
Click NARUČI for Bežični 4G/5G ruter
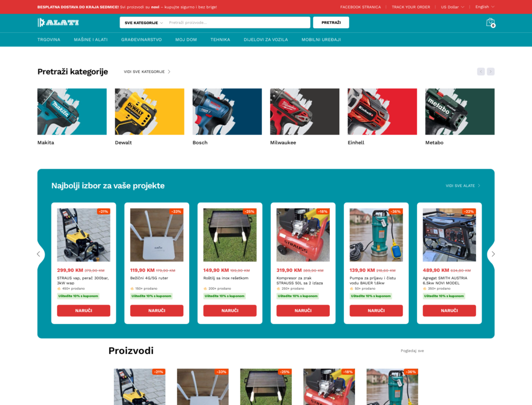[x=157, y=310]
